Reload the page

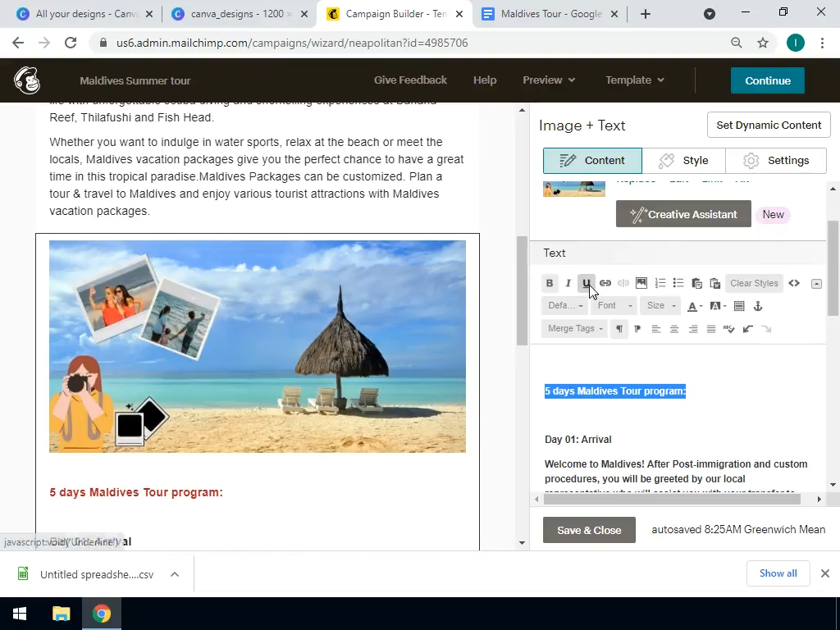(x=71, y=43)
